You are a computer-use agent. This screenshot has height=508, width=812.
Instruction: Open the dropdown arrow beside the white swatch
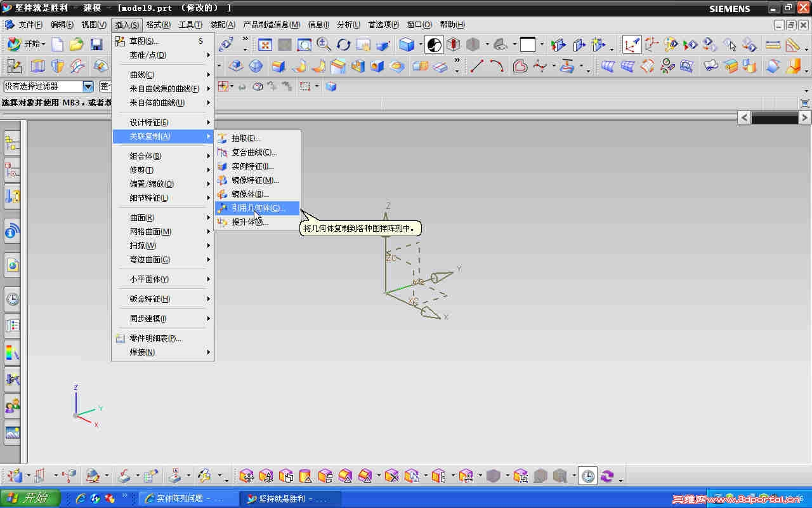click(542, 45)
